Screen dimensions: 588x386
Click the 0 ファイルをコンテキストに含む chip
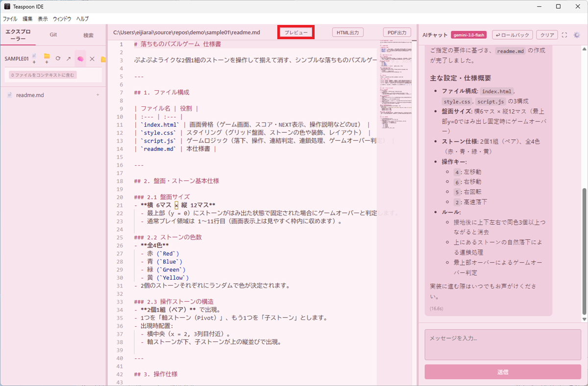[43, 75]
